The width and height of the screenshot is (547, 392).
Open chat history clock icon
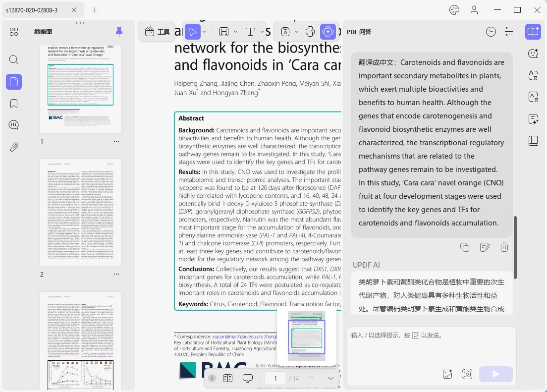[x=491, y=32]
